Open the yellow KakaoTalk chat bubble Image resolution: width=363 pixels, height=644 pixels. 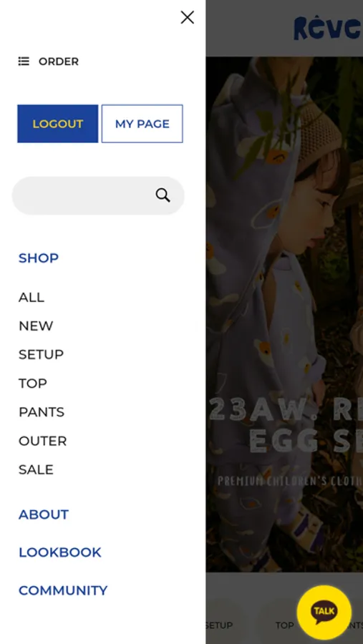click(324, 613)
